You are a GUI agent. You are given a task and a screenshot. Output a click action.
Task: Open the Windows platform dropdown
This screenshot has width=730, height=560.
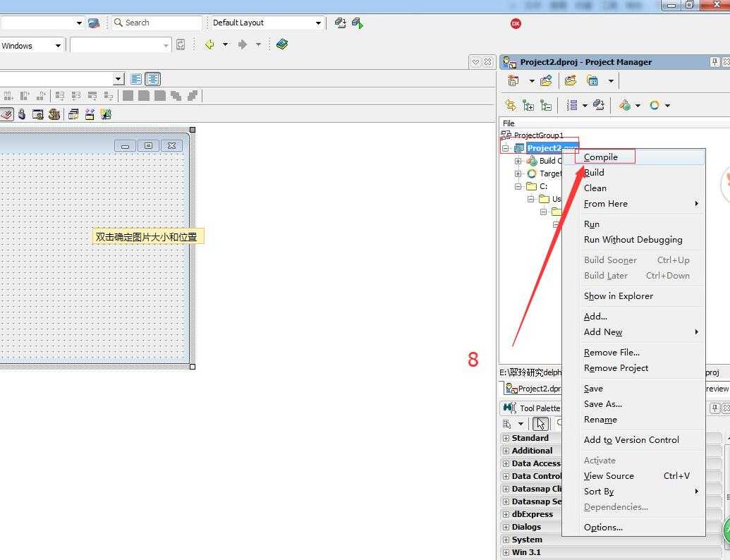click(58, 45)
